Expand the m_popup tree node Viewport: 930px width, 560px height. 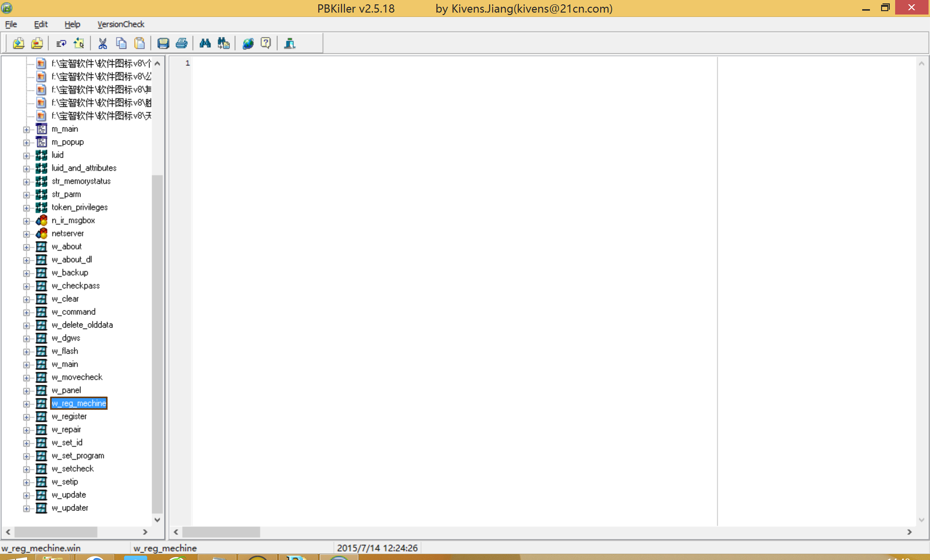(27, 142)
